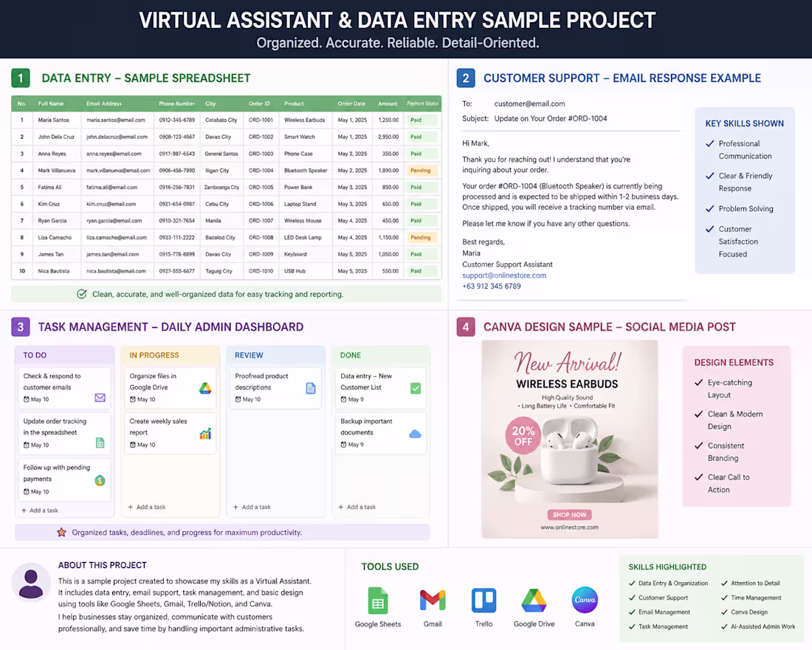Click the 0927-555-6677 phone number cell
This screenshot has height=650, width=812.
point(176,271)
